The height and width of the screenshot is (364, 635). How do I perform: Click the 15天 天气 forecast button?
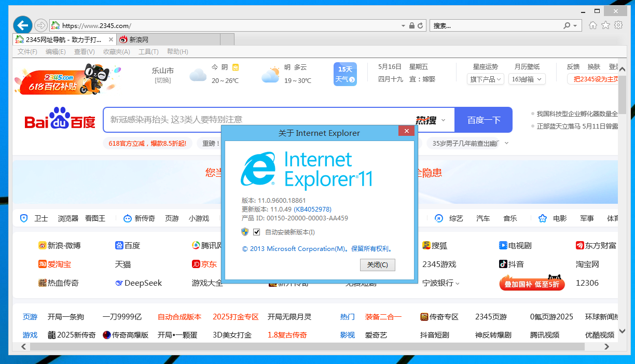point(345,74)
